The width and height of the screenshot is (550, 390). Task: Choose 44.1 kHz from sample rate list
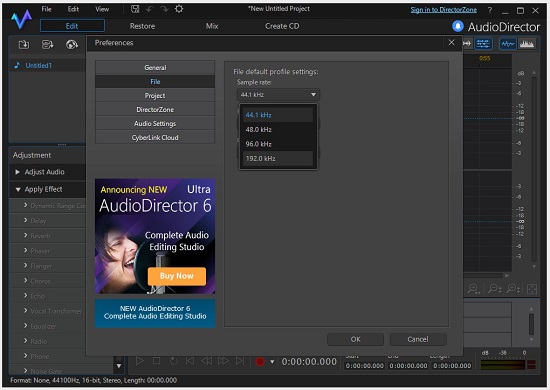277,115
